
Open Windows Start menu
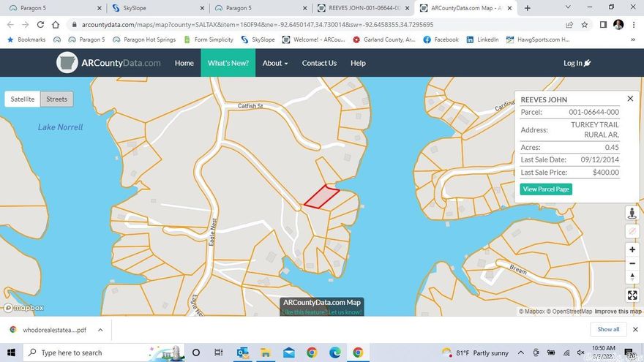(x=11, y=352)
